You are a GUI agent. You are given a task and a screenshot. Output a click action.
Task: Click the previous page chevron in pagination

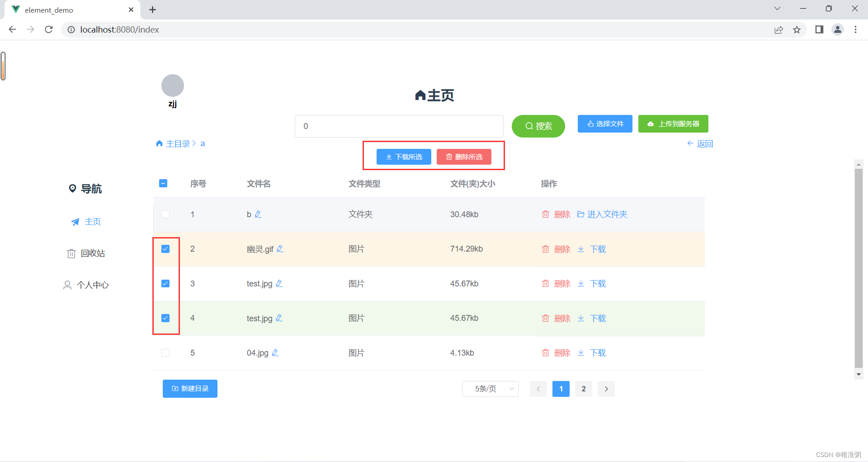point(538,388)
